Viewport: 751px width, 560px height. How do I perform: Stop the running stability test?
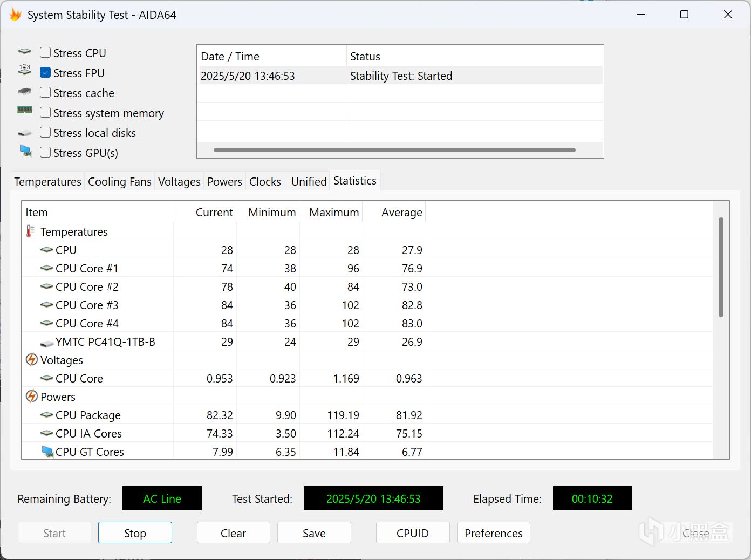135,533
